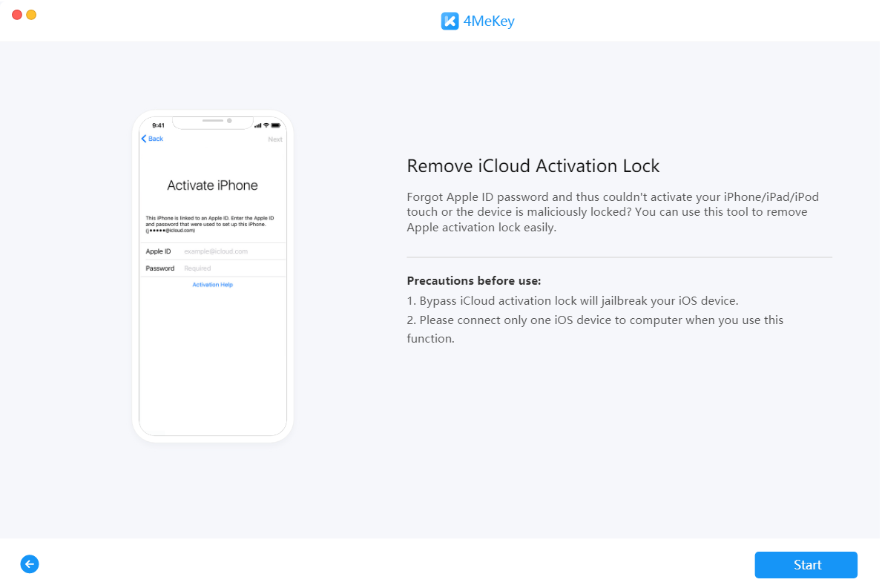This screenshot has width=882, height=588.
Task: Click the jailbreak precaution line
Action: click(572, 301)
